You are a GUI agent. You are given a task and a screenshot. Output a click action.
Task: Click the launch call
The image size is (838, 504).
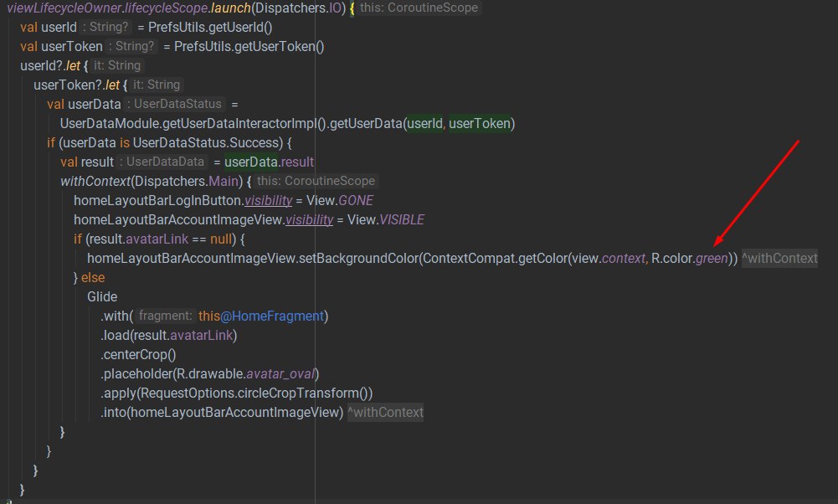point(231,8)
